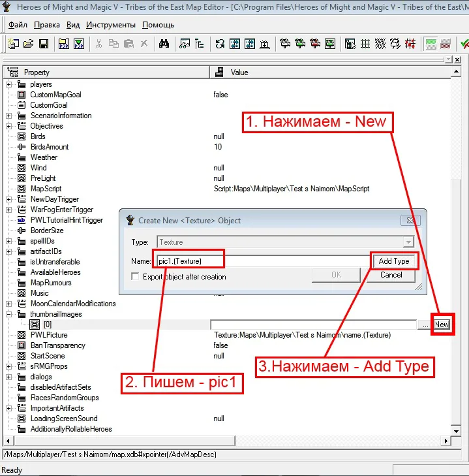Image resolution: width=469 pixels, height=476 pixels.
Task: Click the horizontal scrollbar right arrow
Action: (446, 441)
